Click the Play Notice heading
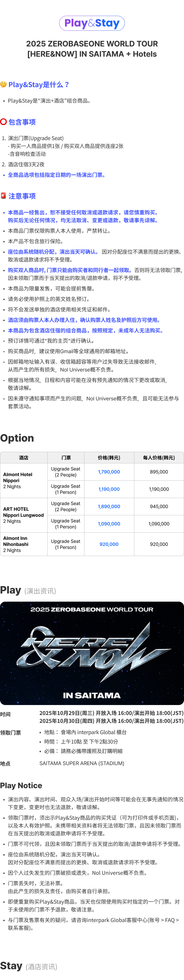Viewport: 184px width, 980px height. (21, 786)
